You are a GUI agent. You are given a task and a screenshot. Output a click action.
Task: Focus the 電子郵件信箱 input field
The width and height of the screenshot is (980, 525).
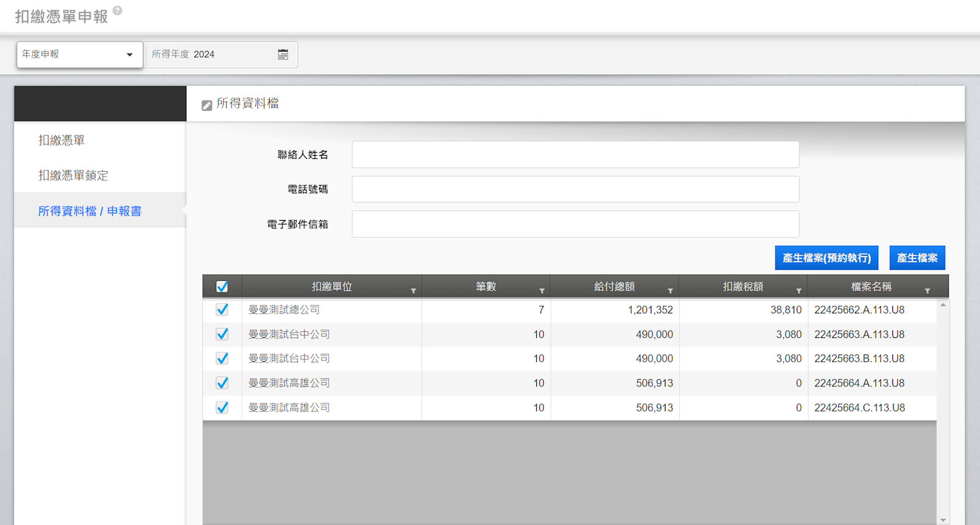click(575, 224)
